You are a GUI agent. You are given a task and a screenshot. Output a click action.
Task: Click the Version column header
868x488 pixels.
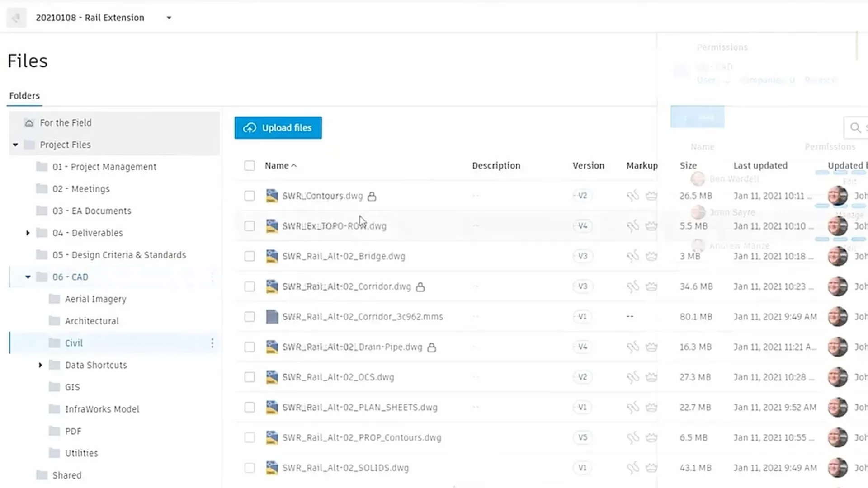click(x=588, y=166)
